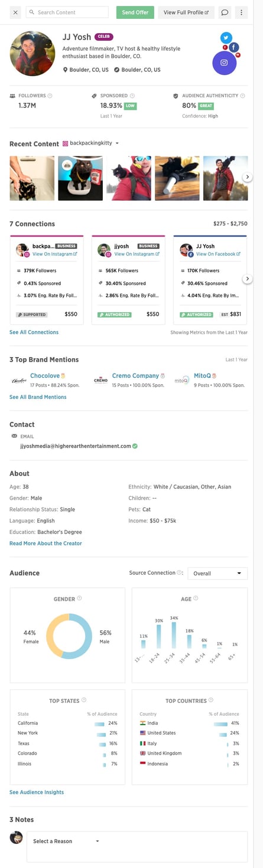The height and width of the screenshot is (868, 263).
Task: Open the chat message icon
Action: (x=225, y=12)
